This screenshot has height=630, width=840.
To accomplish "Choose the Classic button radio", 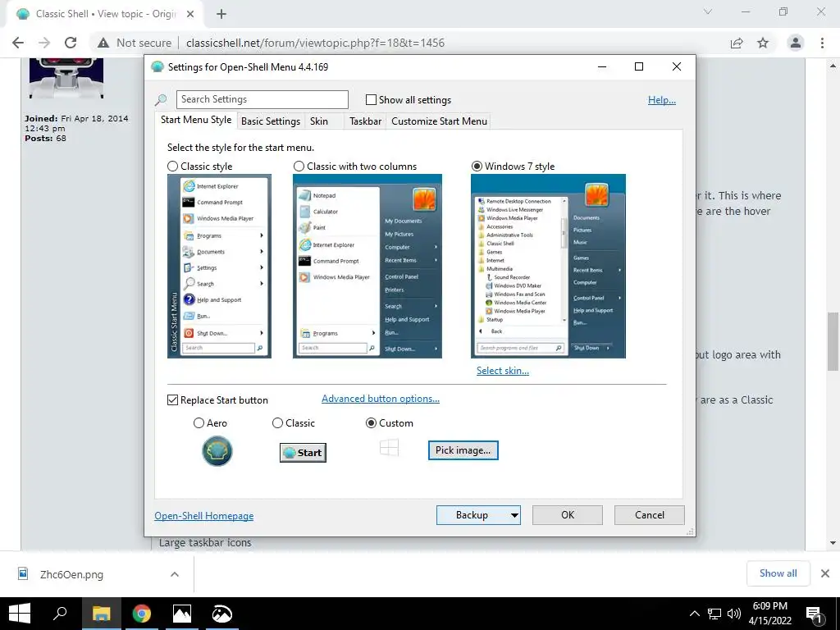I will click(277, 423).
